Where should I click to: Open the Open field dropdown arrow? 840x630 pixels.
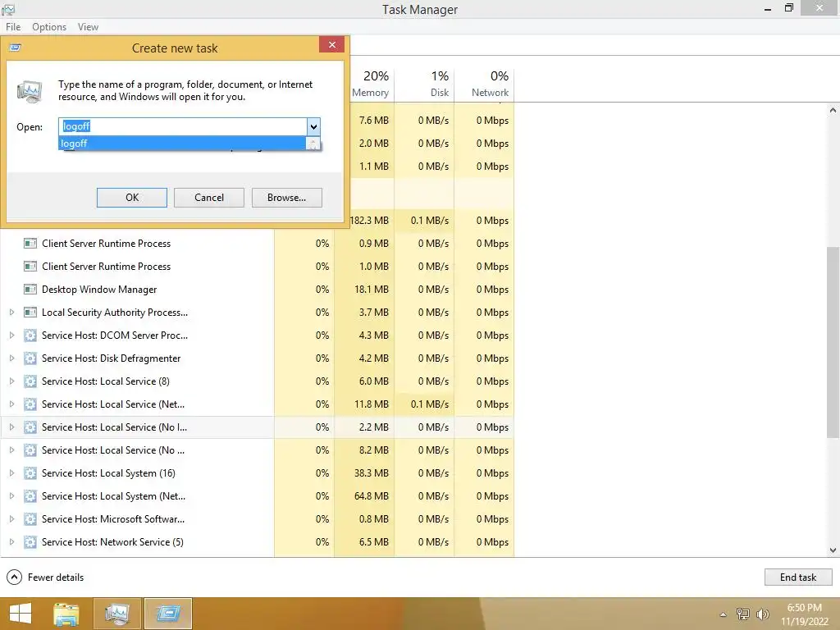[313, 127]
